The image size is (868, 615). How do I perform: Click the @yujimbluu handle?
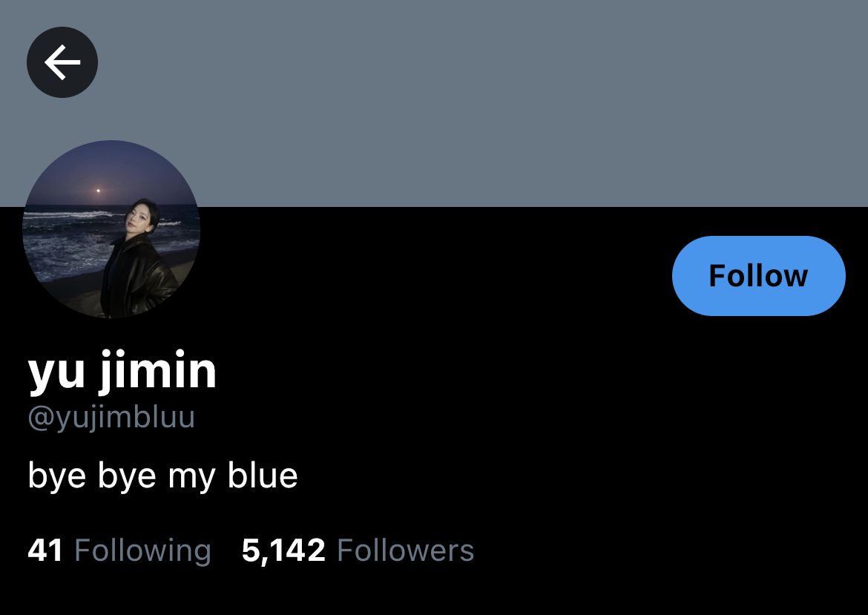coord(111,417)
